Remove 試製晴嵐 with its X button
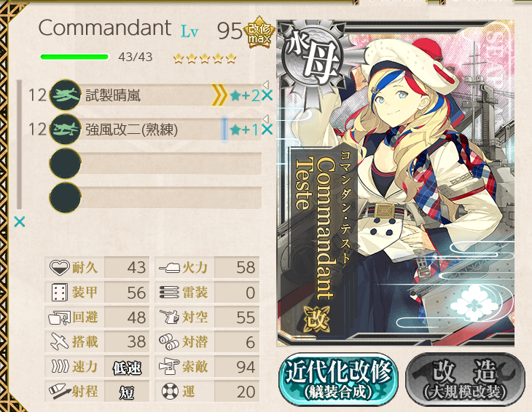 click(x=267, y=95)
